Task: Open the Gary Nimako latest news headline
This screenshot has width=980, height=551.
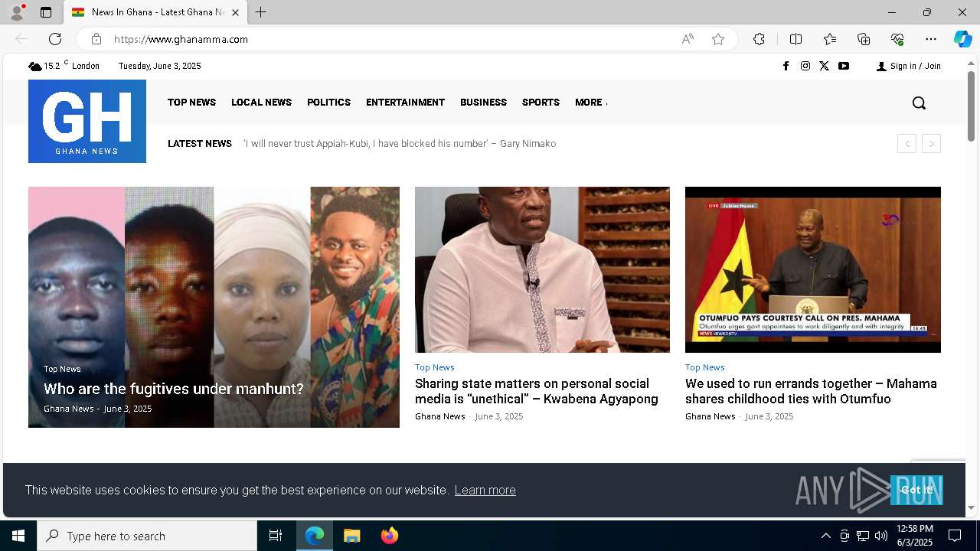Action: click(400, 144)
